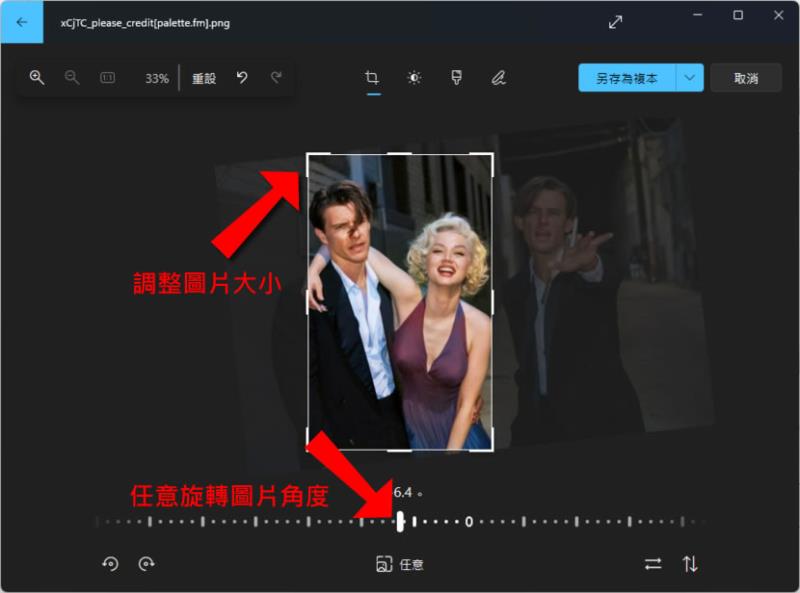Image resolution: width=800 pixels, height=593 pixels.
Task: Click the cropped photo preview
Action: [399, 302]
